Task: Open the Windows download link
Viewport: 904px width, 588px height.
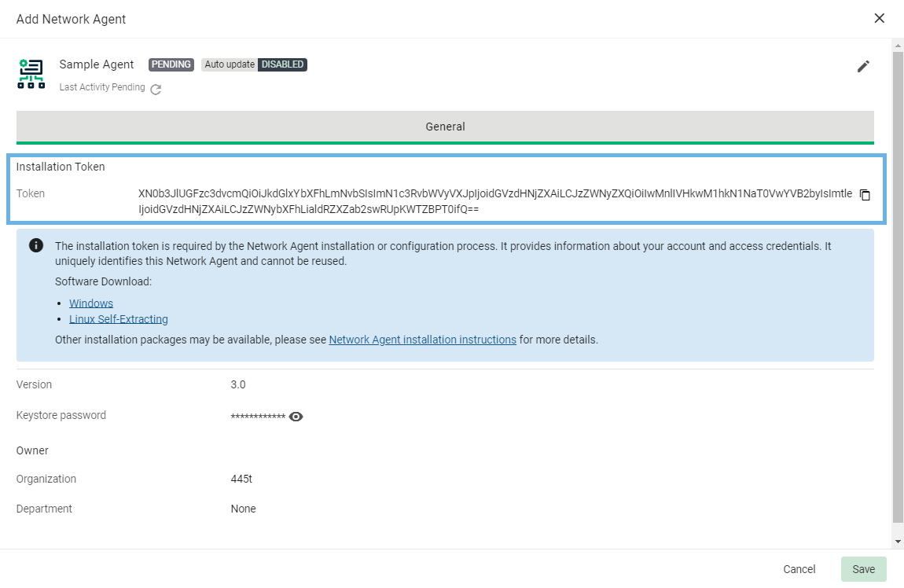Action: [91, 303]
